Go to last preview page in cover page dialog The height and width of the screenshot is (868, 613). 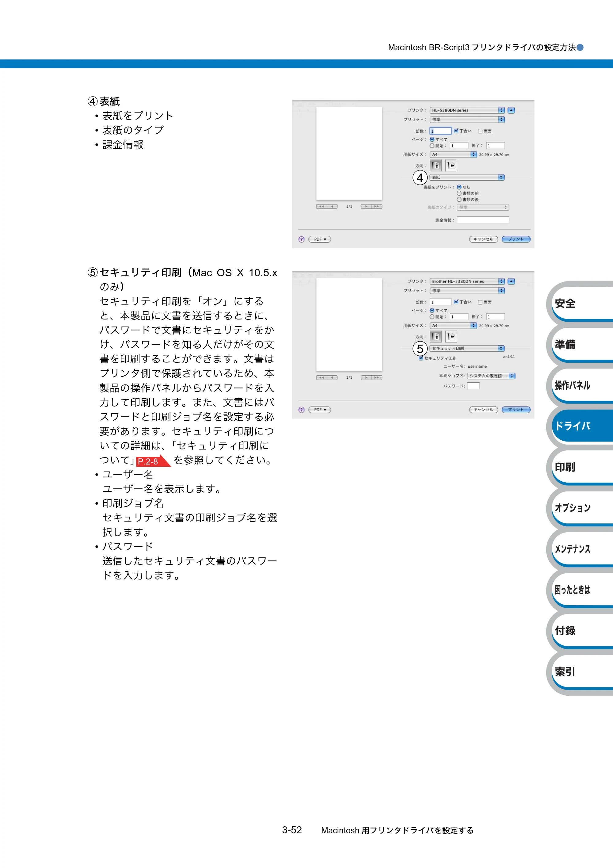[x=377, y=206]
